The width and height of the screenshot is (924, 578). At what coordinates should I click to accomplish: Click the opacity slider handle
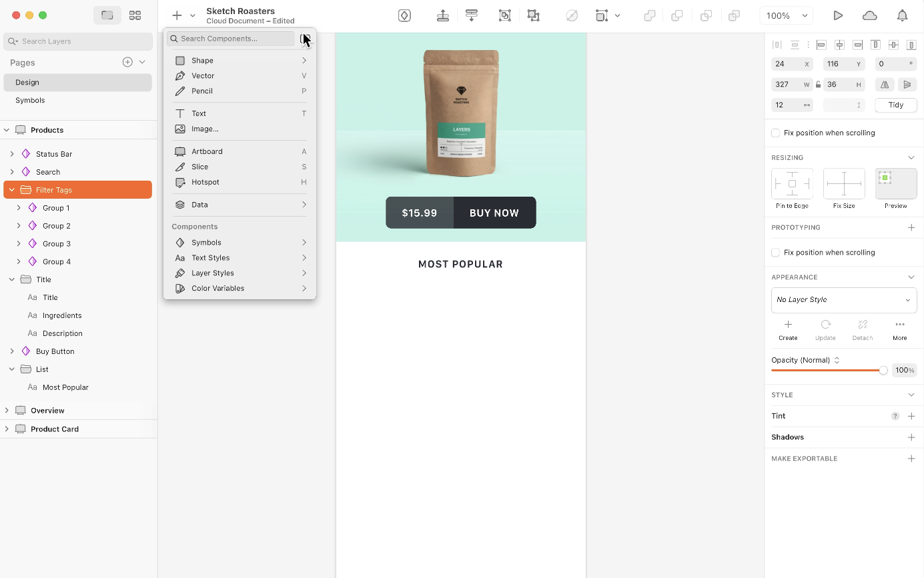883,370
